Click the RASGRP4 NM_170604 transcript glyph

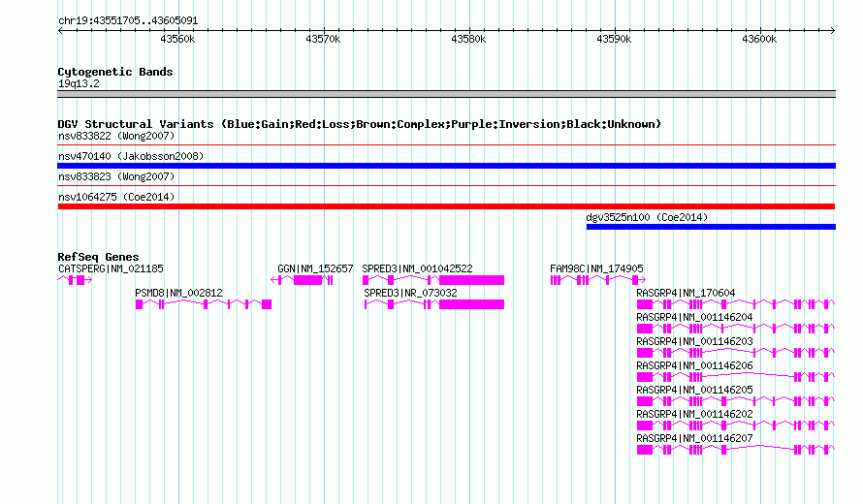coord(736,304)
